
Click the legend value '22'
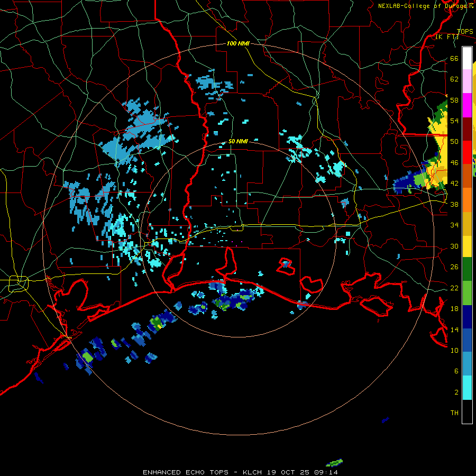coord(454,288)
